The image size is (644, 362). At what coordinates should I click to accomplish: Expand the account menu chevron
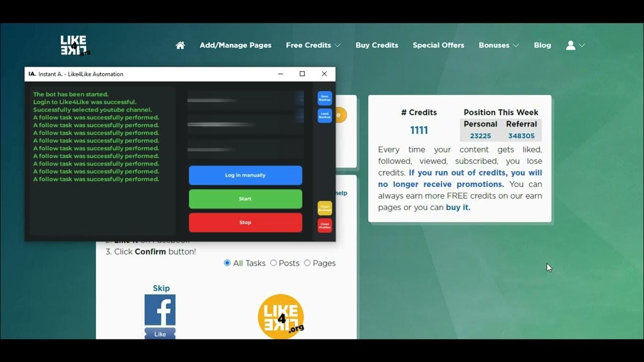click(582, 45)
